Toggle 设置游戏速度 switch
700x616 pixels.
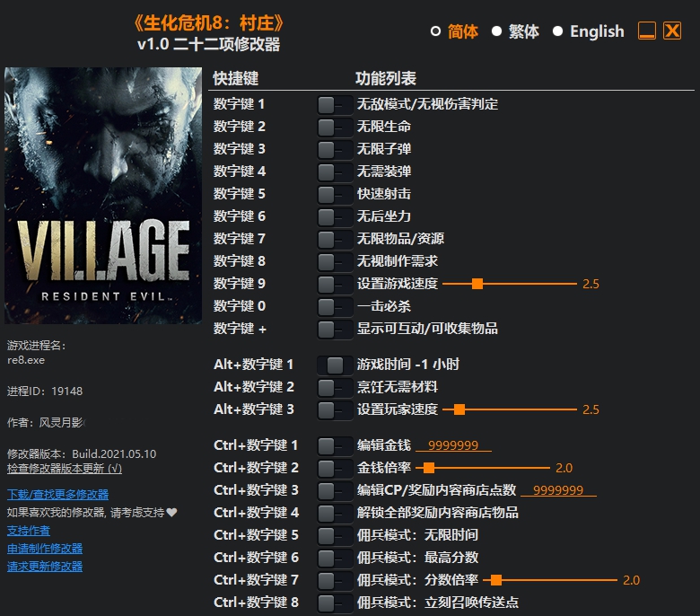(x=335, y=284)
